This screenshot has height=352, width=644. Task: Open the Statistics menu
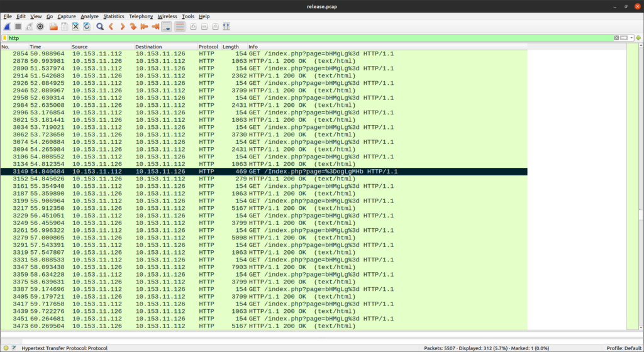(113, 16)
